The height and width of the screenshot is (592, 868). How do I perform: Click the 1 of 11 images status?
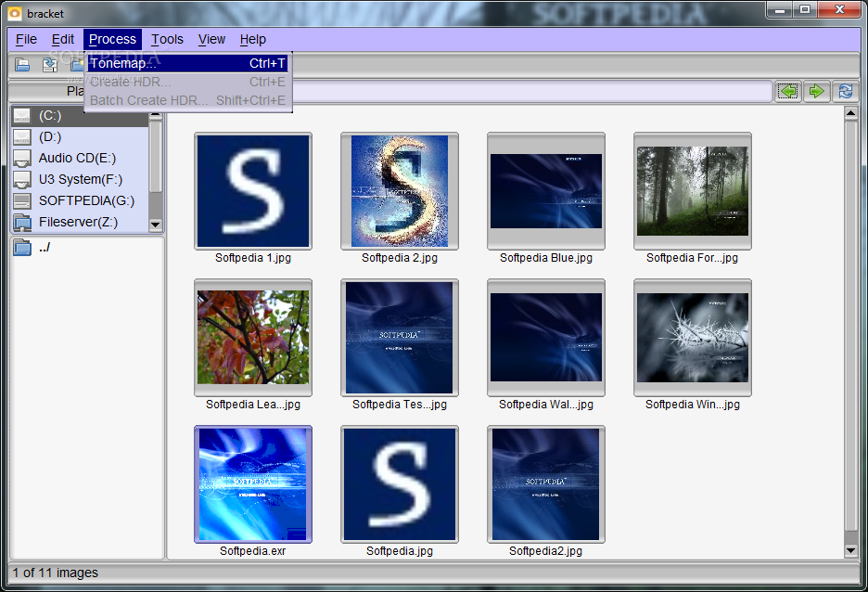56,573
